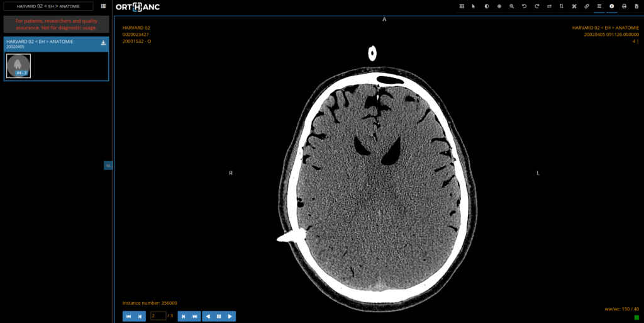Image resolution: width=644 pixels, height=323 pixels.
Task: Click the frame number input field
Action: pos(158,316)
